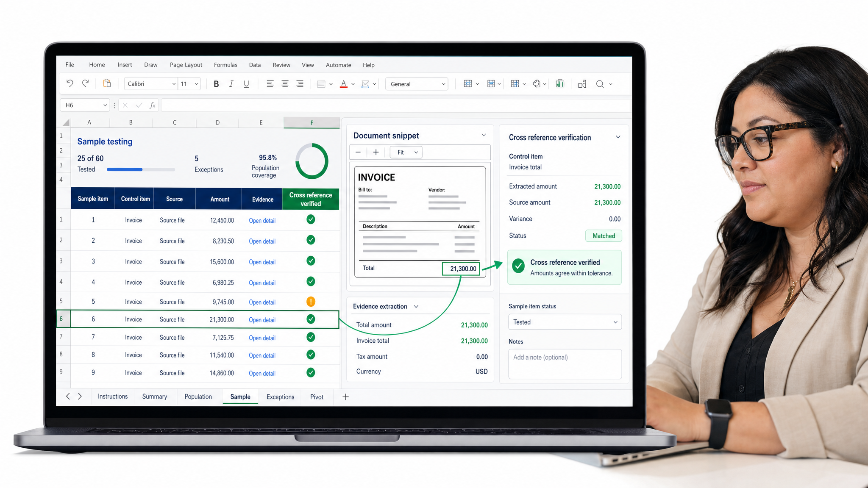Collapse the Cross reference verification panel
The image size is (868, 488).
tap(618, 137)
